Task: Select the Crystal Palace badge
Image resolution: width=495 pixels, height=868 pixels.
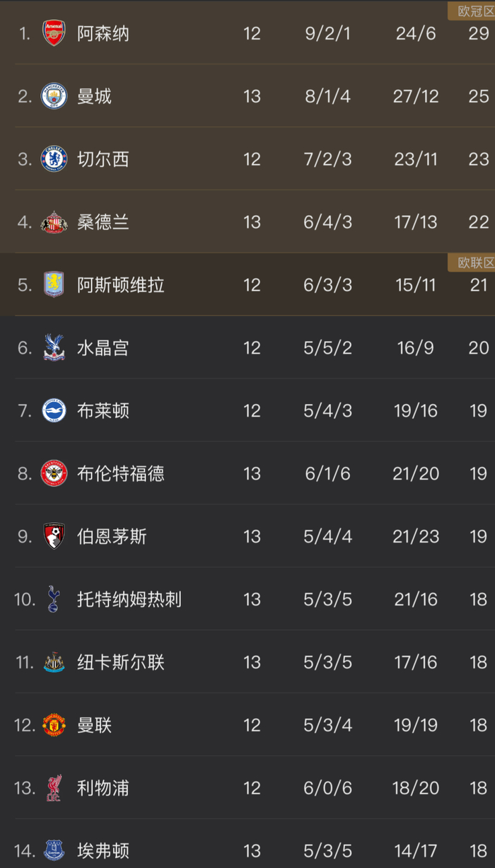Action: click(x=52, y=348)
